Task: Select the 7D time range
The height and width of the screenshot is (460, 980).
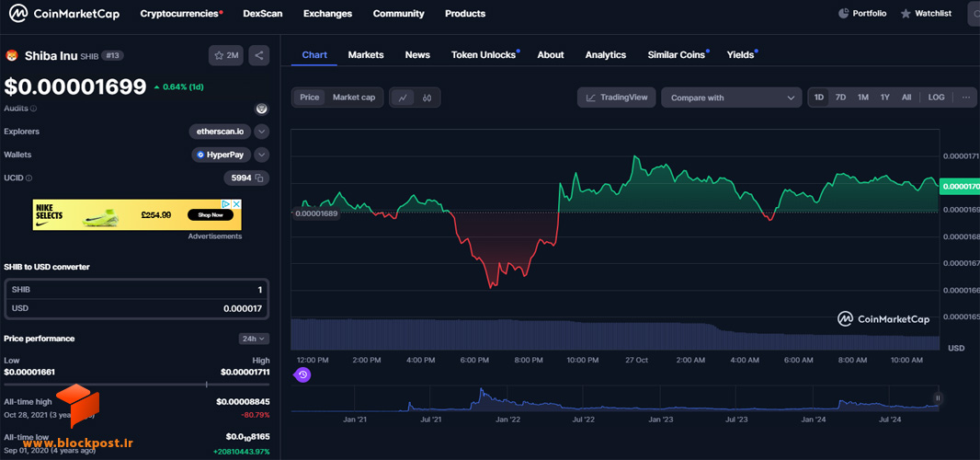Action: pyautogui.click(x=840, y=98)
